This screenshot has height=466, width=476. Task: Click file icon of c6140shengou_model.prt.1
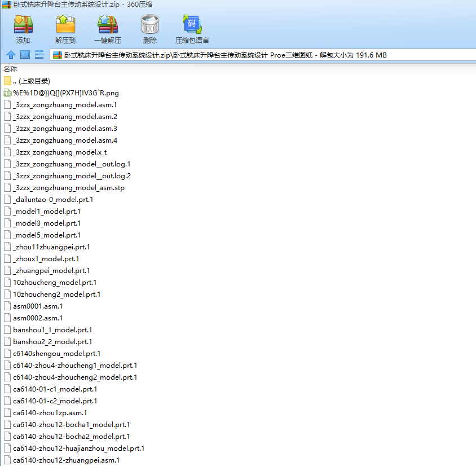pos(7,353)
